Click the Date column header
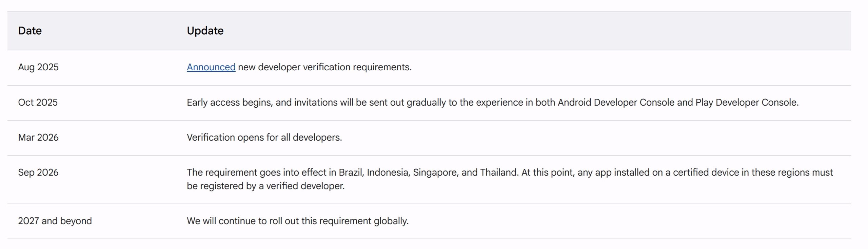868x249 pixels. [x=30, y=31]
